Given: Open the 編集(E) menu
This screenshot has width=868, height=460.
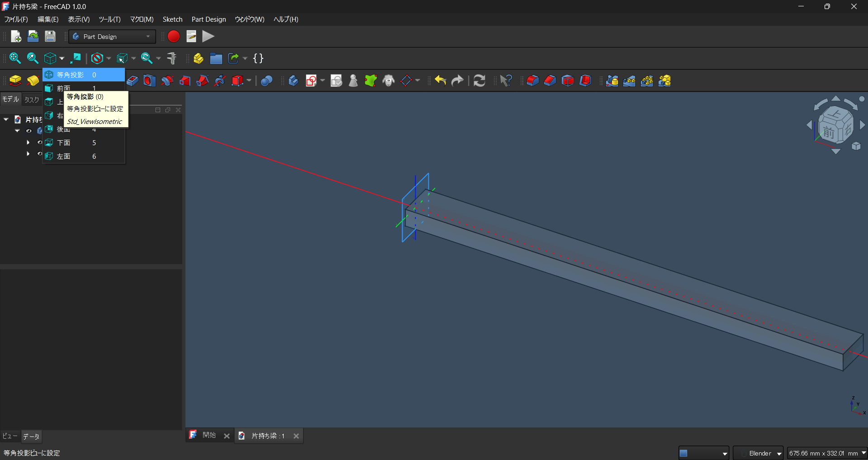Looking at the screenshot, I should [48, 19].
